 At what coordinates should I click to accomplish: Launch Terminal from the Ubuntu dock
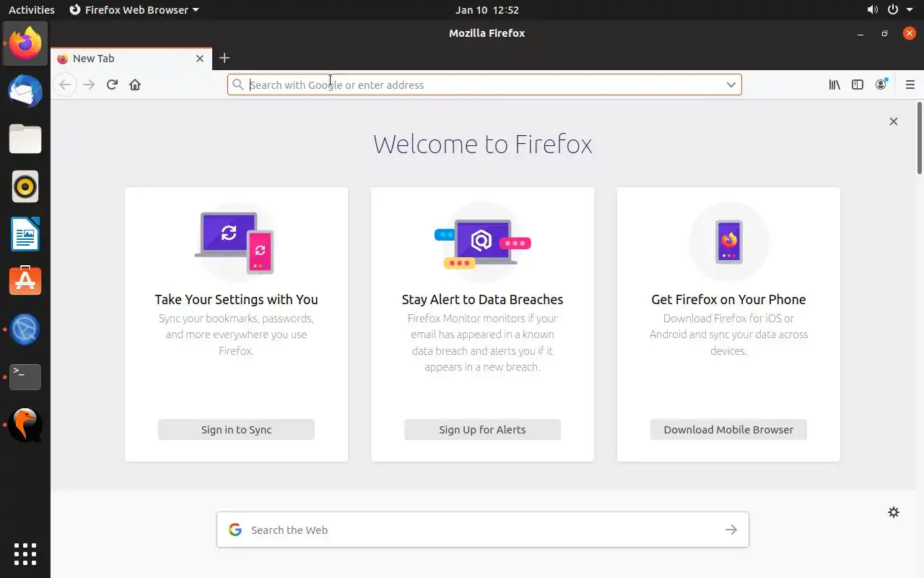25,376
